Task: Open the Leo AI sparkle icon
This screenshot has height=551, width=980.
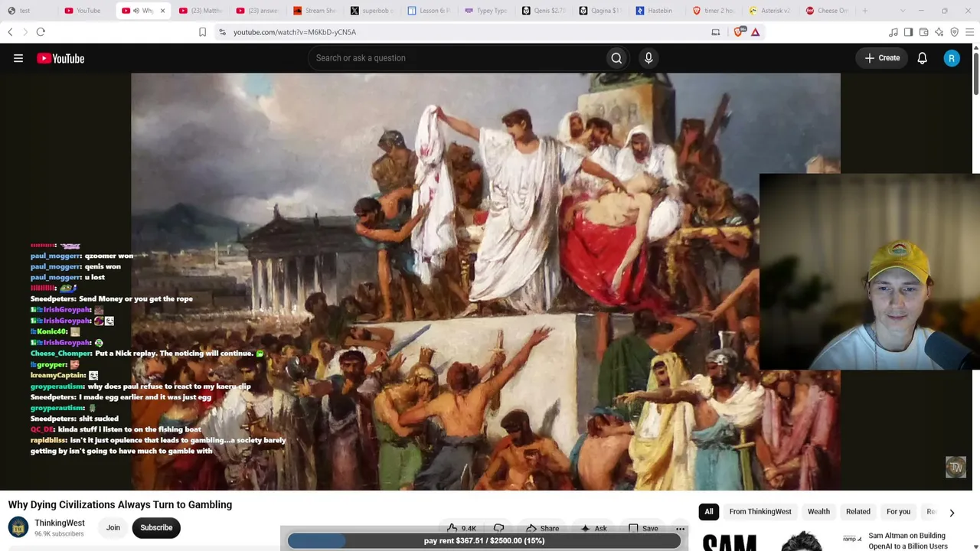Action: click(x=939, y=32)
